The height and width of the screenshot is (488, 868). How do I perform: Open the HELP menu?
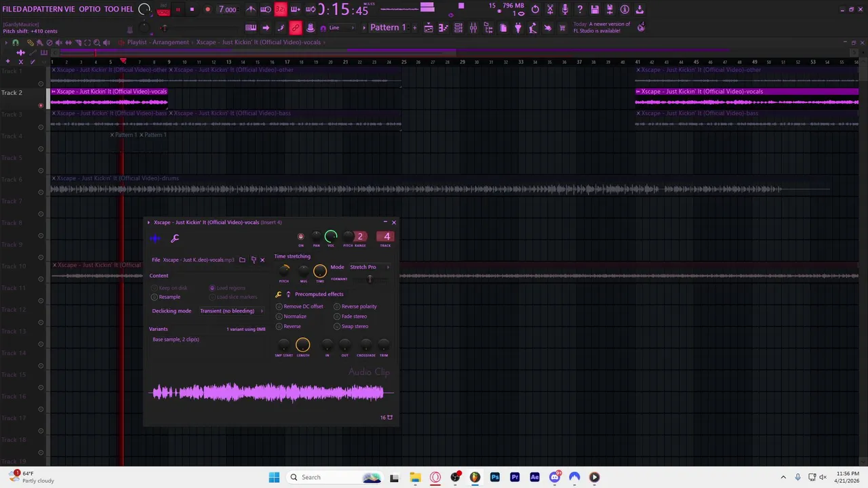pyautogui.click(x=125, y=9)
